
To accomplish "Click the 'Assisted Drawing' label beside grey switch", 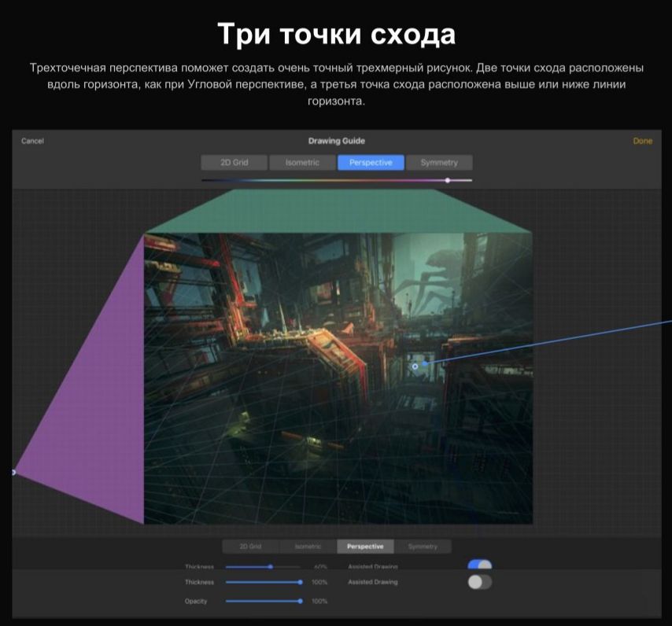I will tap(373, 582).
